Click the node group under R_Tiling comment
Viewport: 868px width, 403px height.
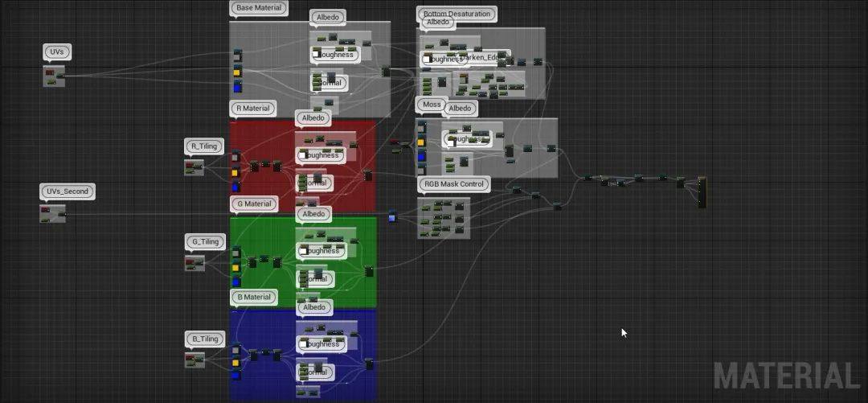[194, 167]
